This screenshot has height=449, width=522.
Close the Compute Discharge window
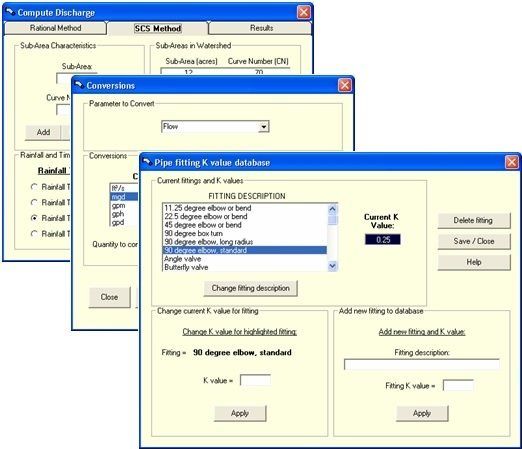click(304, 13)
